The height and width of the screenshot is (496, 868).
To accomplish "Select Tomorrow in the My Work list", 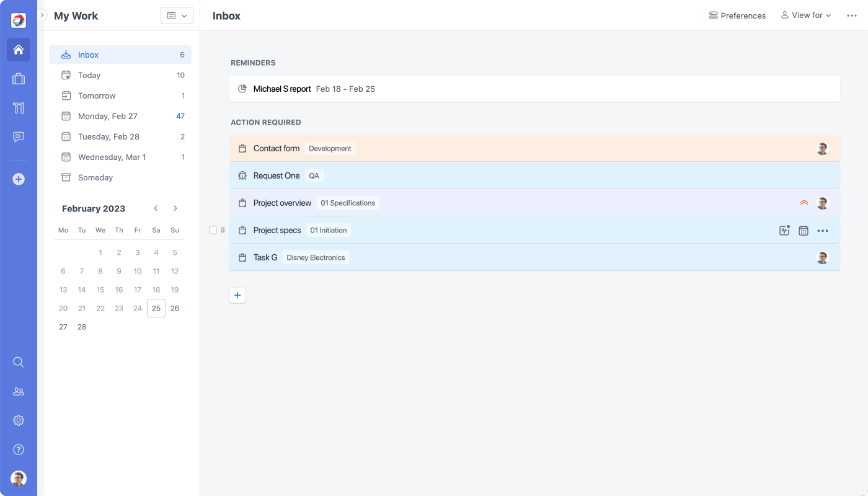I will click(x=120, y=95).
